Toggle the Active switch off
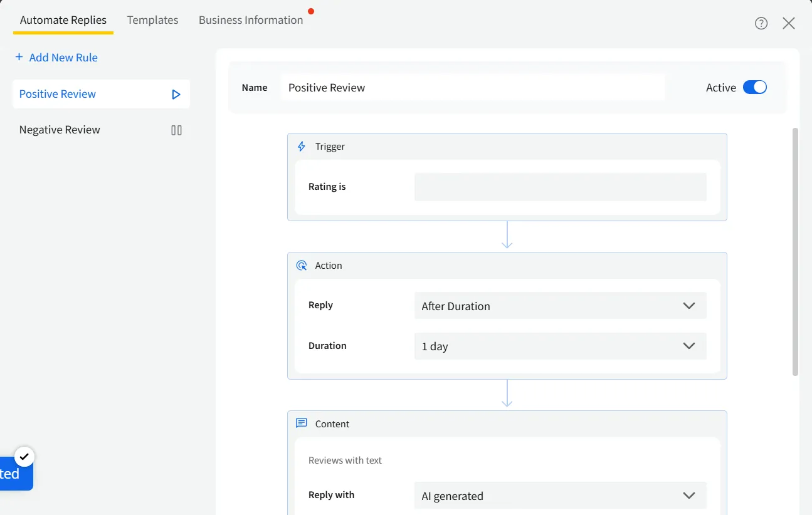This screenshot has width=812, height=515. tap(754, 88)
